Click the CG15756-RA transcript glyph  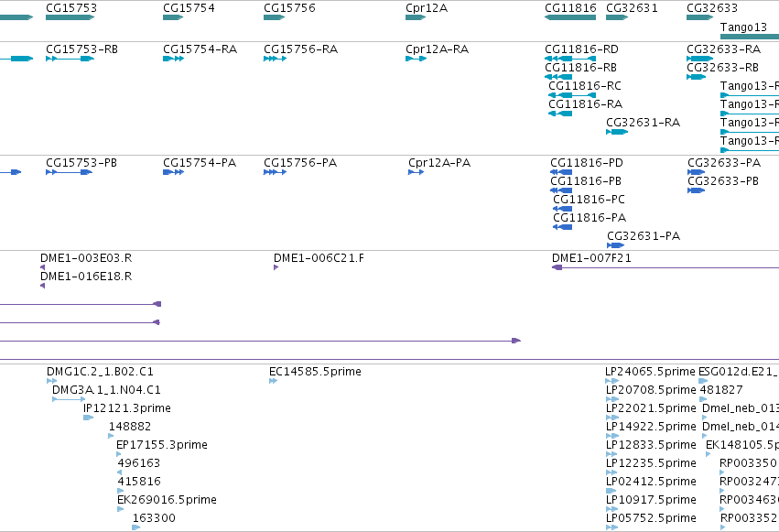pyautogui.click(x=276, y=59)
